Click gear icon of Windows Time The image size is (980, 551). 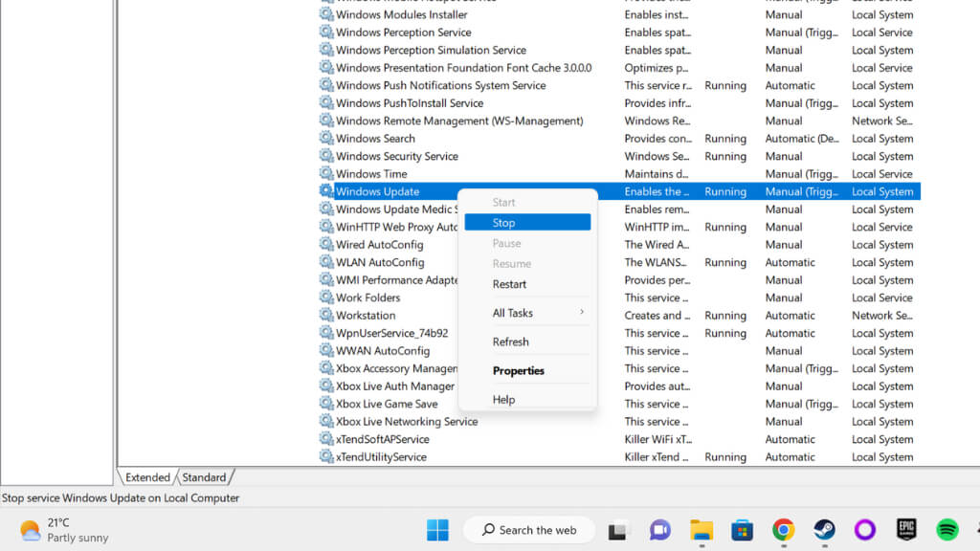326,173
